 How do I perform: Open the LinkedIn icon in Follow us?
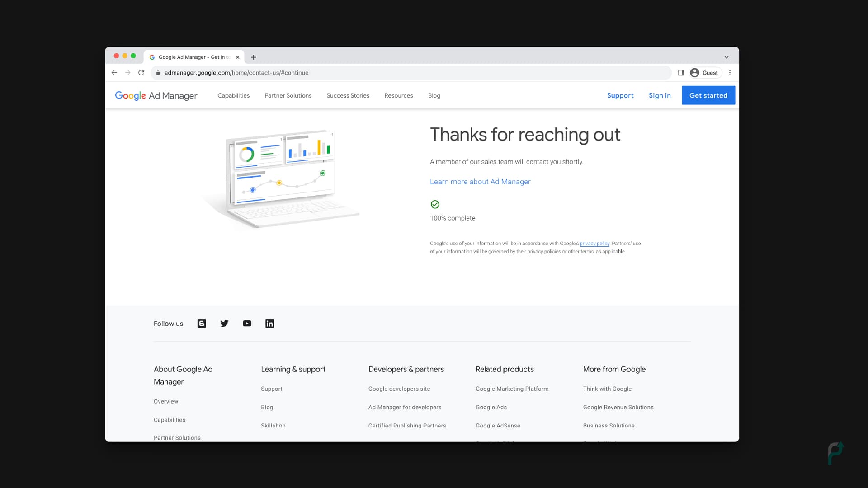point(269,324)
